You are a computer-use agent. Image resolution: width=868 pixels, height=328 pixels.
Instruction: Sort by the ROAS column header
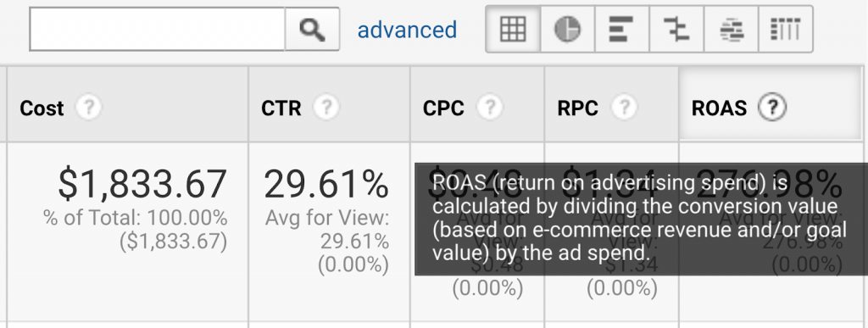click(719, 108)
